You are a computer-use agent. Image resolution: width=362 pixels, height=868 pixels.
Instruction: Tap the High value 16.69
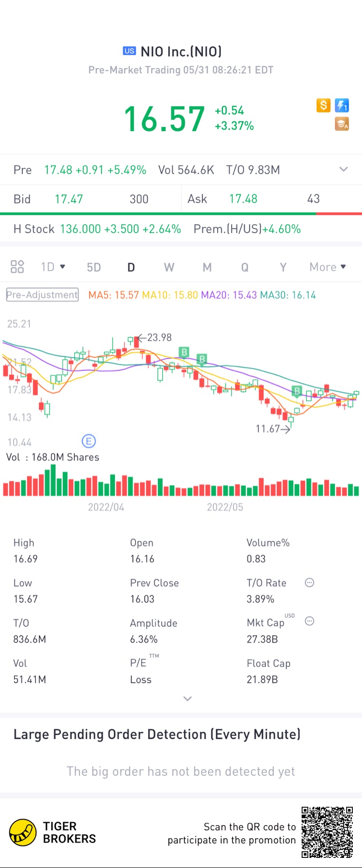[26, 559]
